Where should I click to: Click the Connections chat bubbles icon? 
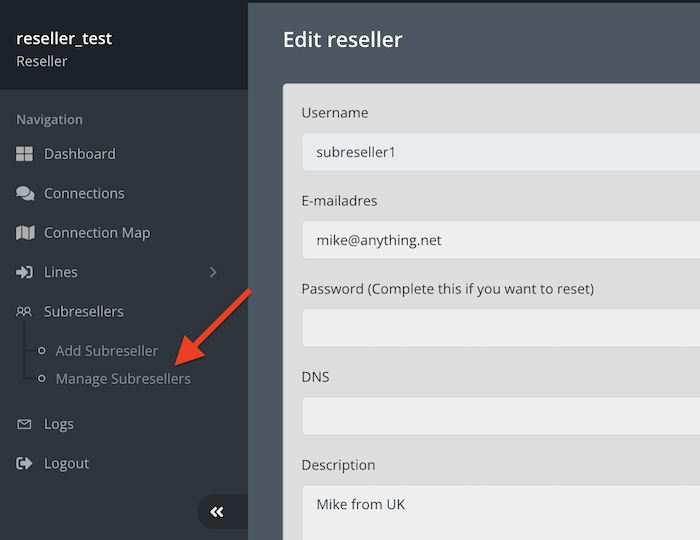[25, 193]
